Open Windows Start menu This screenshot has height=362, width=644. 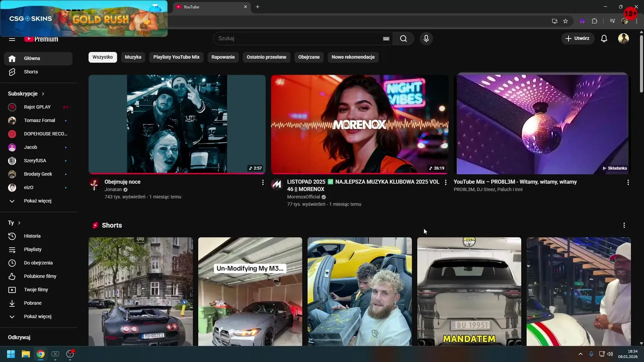[x=11, y=354]
